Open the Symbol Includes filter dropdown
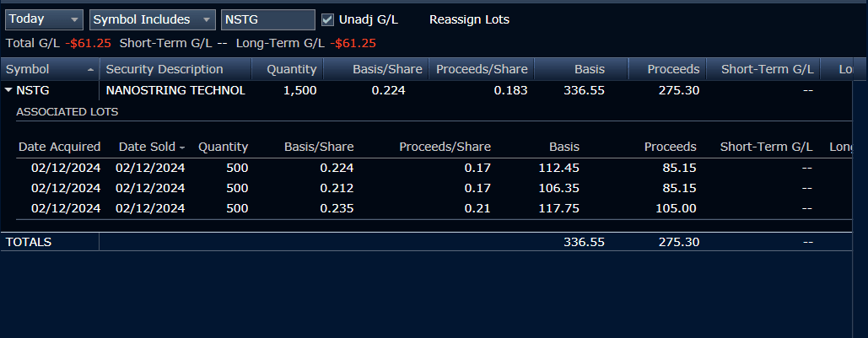 [152, 19]
